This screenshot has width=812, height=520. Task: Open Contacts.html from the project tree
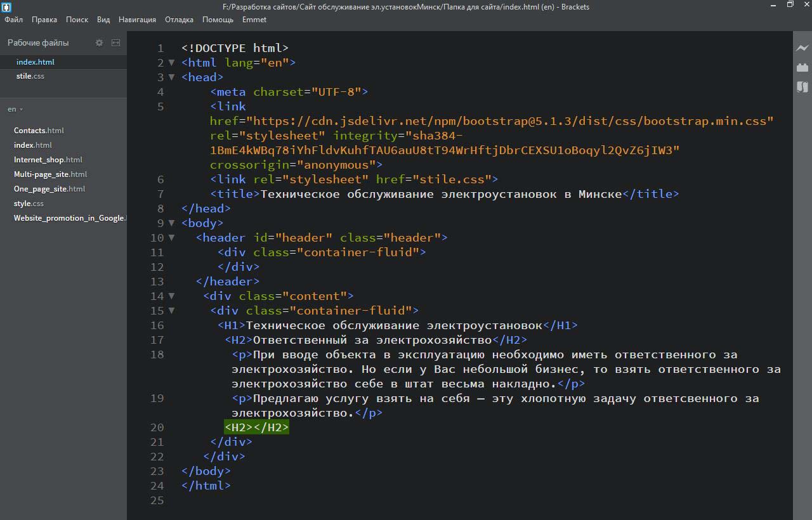coord(39,131)
